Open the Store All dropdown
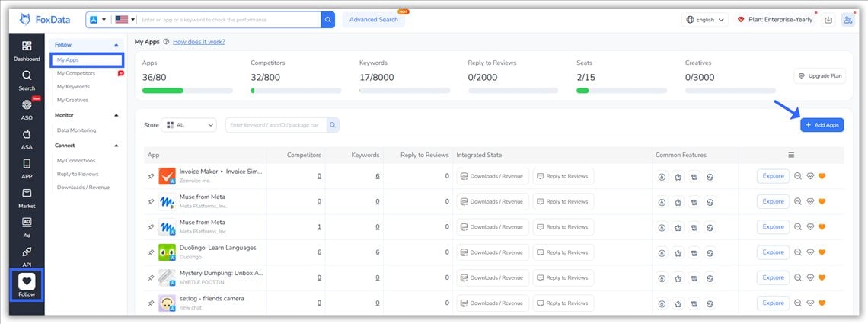 point(189,125)
